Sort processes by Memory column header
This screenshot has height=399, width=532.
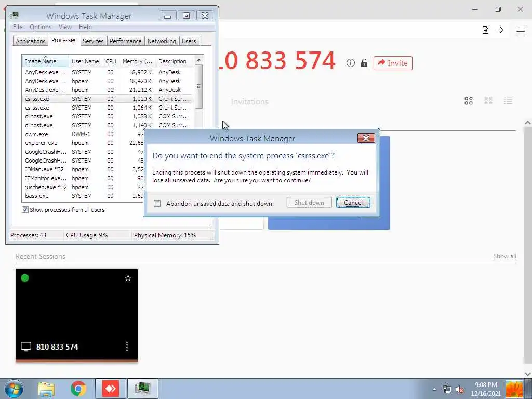(137, 61)
